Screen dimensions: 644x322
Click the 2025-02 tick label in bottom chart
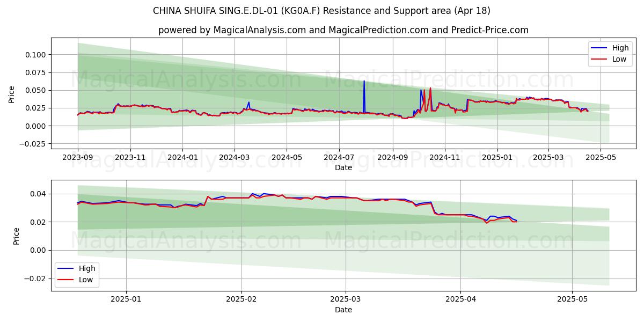[241, 300]
